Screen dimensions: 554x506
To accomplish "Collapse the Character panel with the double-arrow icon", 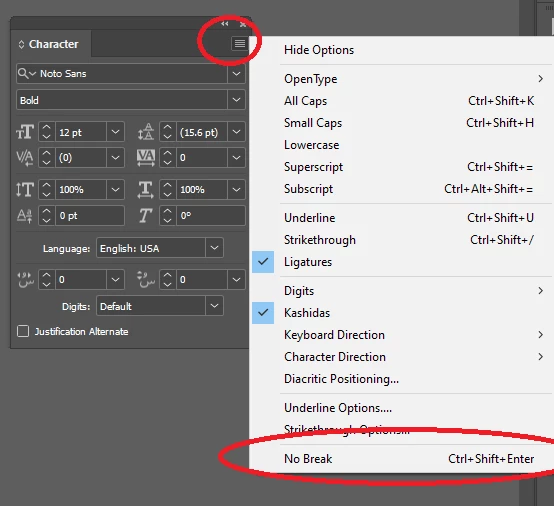I will tap(225, 24).
